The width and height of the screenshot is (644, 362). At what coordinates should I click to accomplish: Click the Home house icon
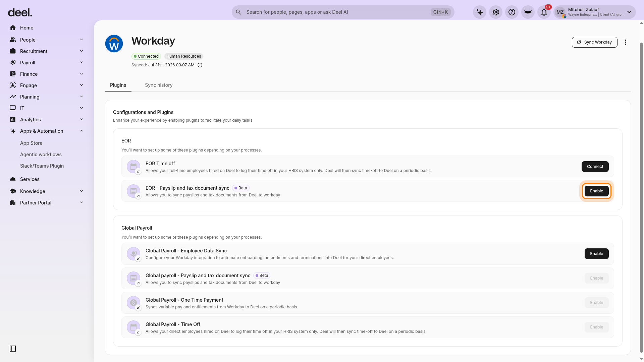coord(13,27)
